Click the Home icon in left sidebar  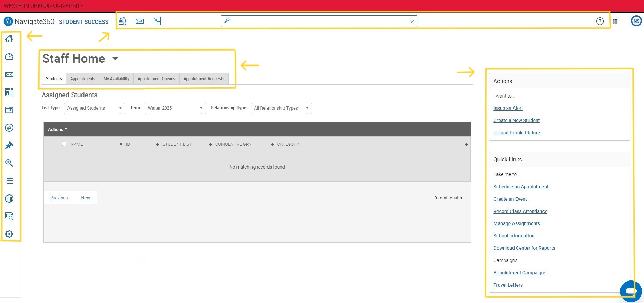(9, 39)
